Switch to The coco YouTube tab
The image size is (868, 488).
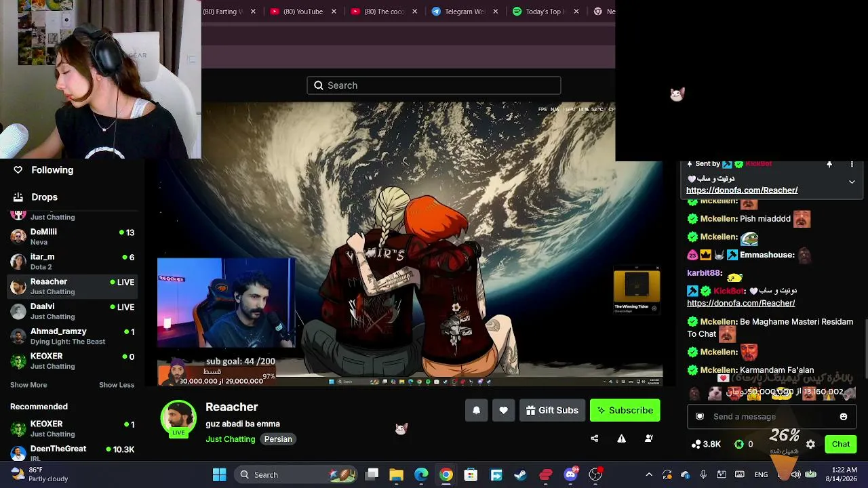384,12
